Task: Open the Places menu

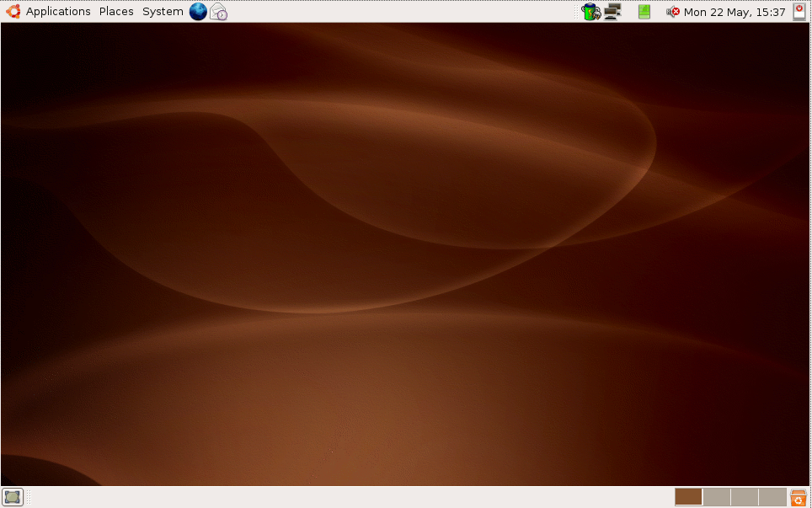Action: [x=116, y=12]
